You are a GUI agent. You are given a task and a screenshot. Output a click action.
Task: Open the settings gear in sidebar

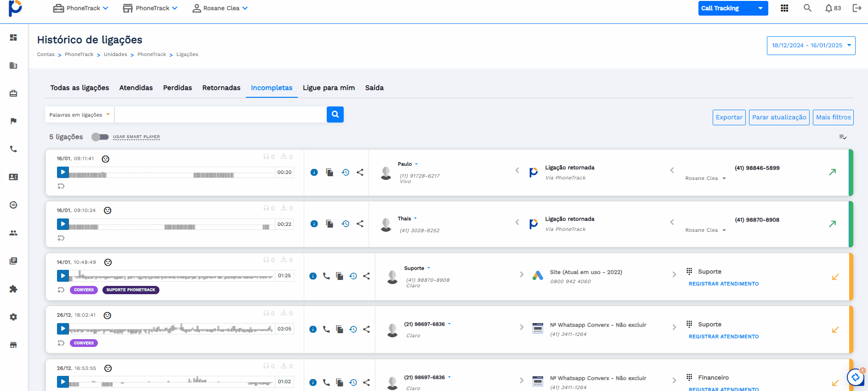[13, 317]
